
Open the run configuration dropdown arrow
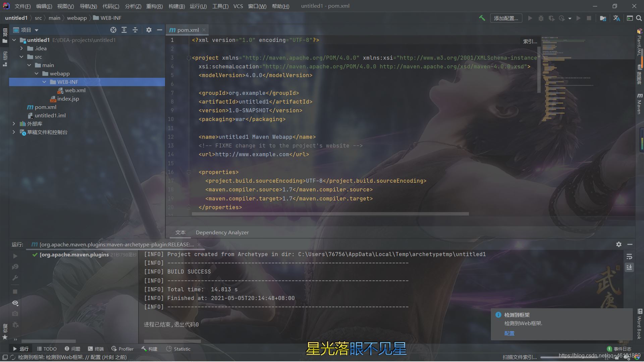569,18
